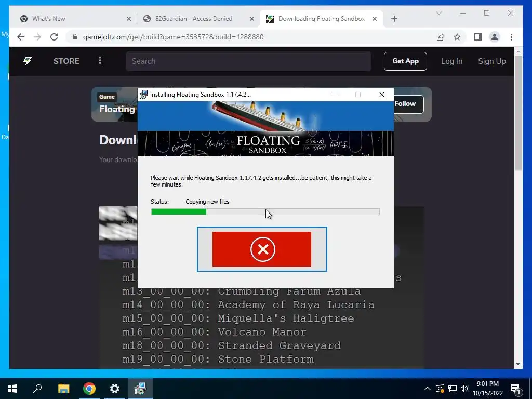This screenshot has height=399, width=532.
Task: Click the installation progress bar
Action: (265, 212)
